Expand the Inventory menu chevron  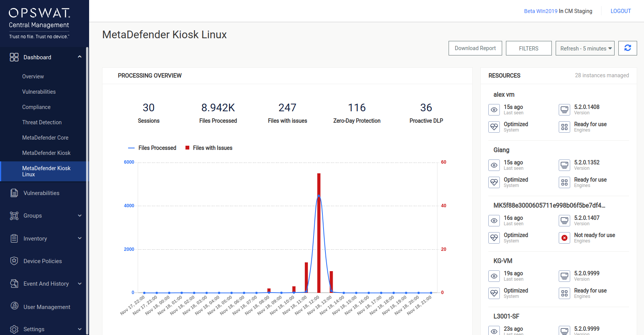tap(80, 238)
